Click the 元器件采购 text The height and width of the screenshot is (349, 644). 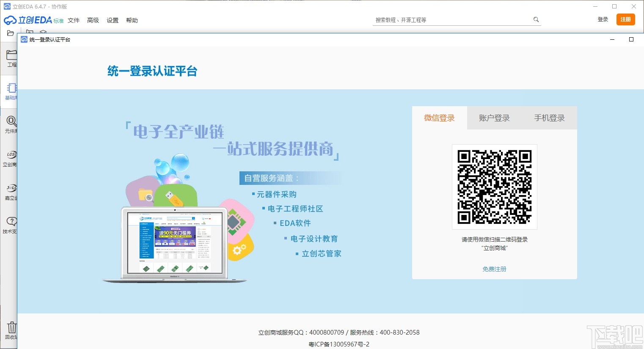277,194
